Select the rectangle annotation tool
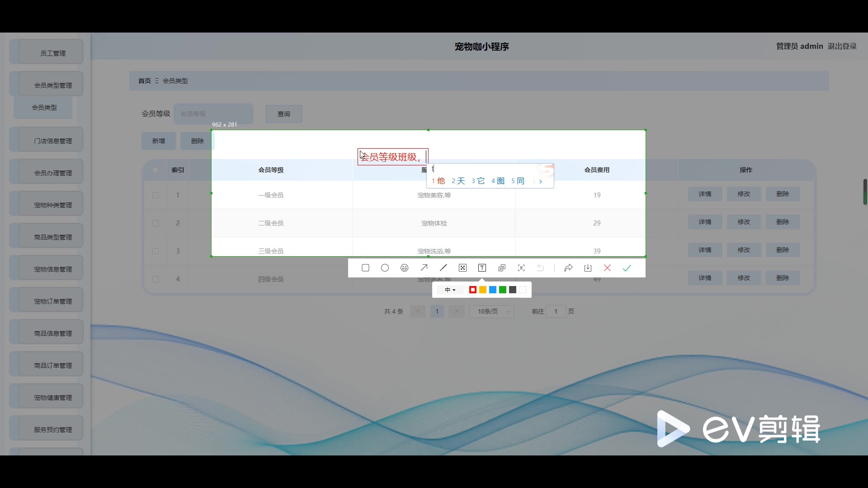This screenshot has width=868, height=488. (365, 268)
